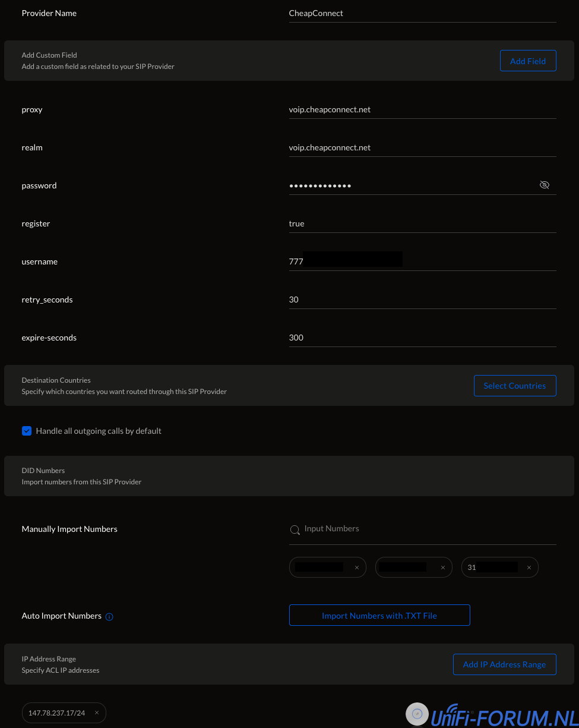579x728 pixels.
Task: Click the proxy field value
Action: coord(422,109)
